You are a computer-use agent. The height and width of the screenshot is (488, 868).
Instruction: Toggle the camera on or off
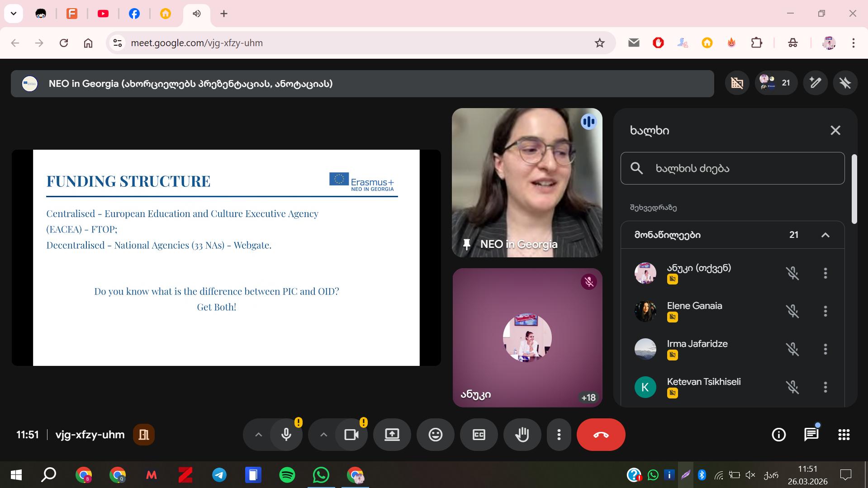click(x=351, y=435)
